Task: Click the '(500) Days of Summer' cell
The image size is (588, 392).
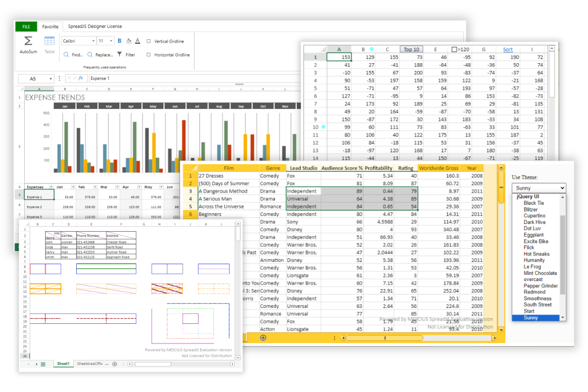Action: [x=228, y=183]
